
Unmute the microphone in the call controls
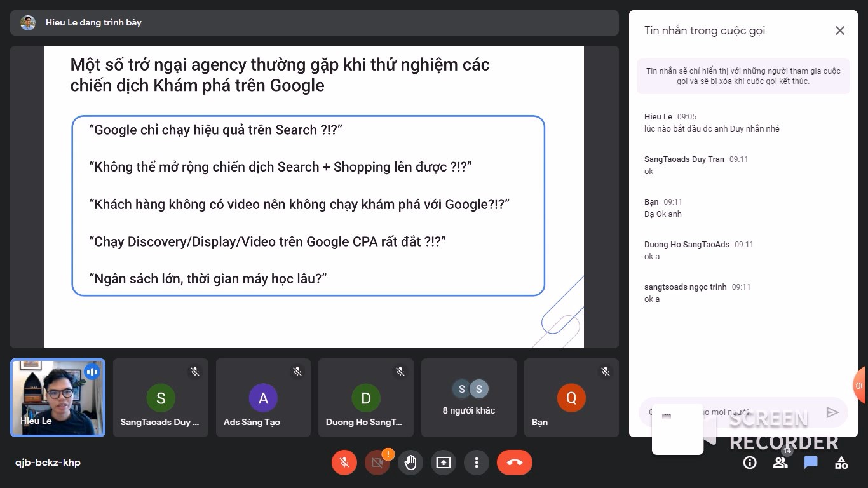point(344,463)
